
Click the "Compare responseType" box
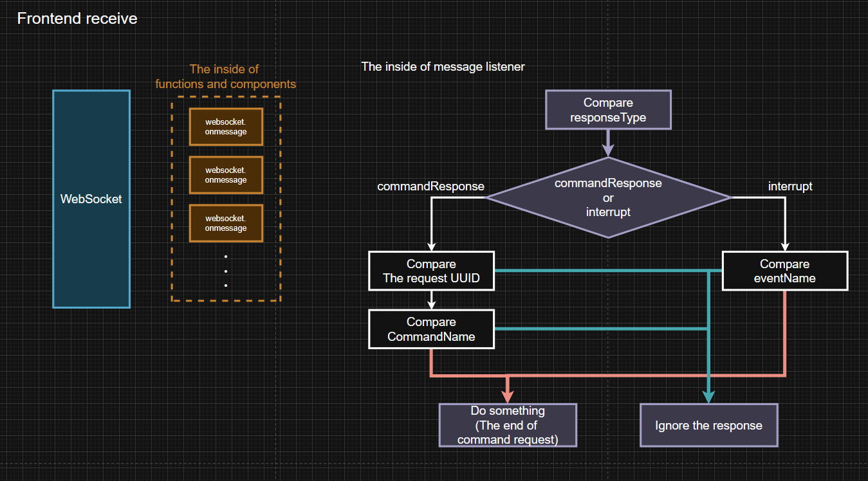(x=608, y=110)
